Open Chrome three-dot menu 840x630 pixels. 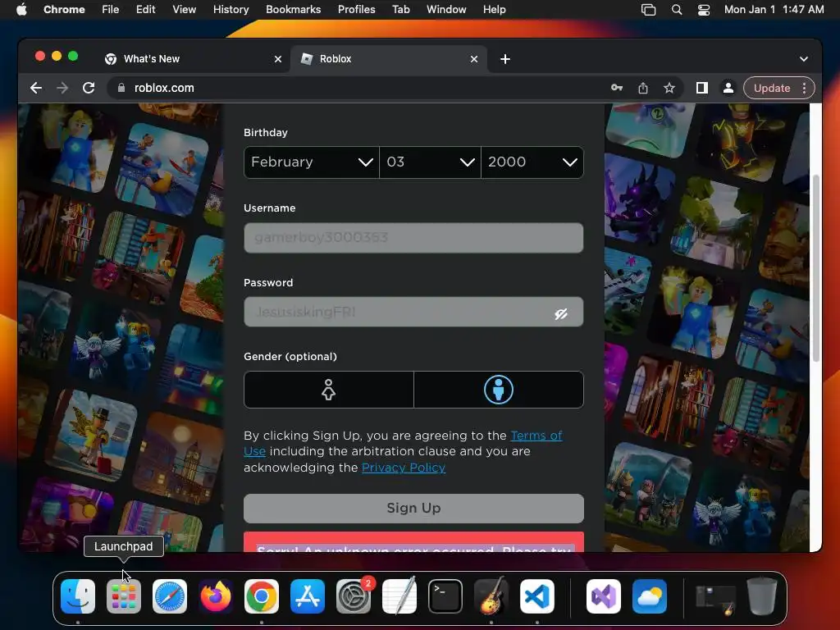click(804, 88)
